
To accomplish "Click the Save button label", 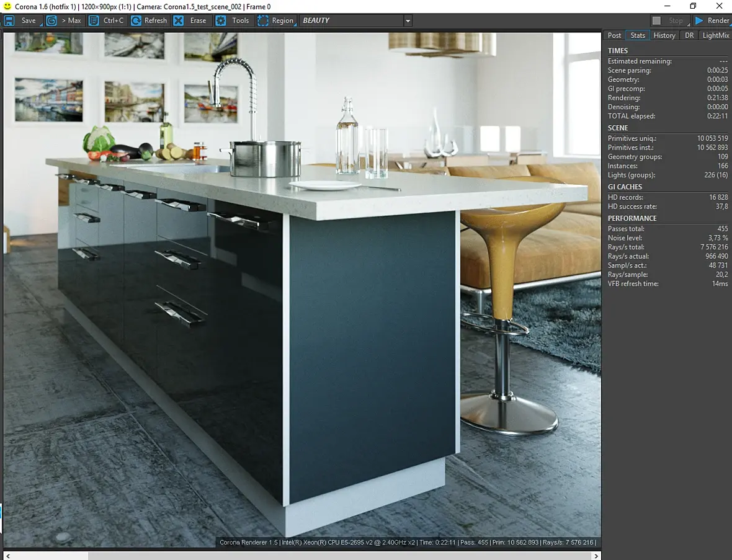I will click(29, 20).
